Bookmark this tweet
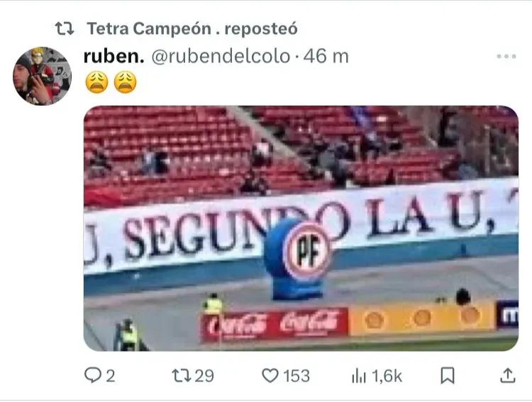The width and height of the screenshot is (532, 402). click(447, 376)
